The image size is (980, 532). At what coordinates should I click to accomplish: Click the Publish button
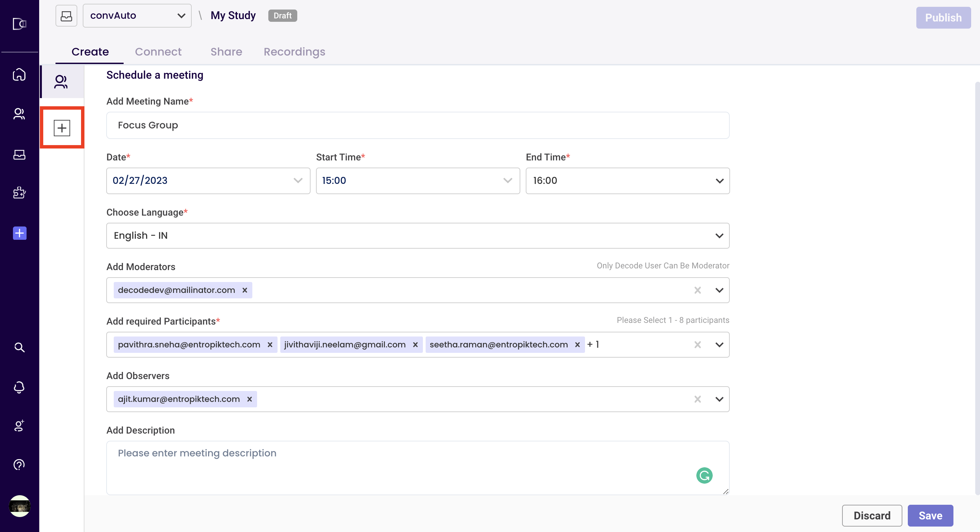(x=943, y=17)
